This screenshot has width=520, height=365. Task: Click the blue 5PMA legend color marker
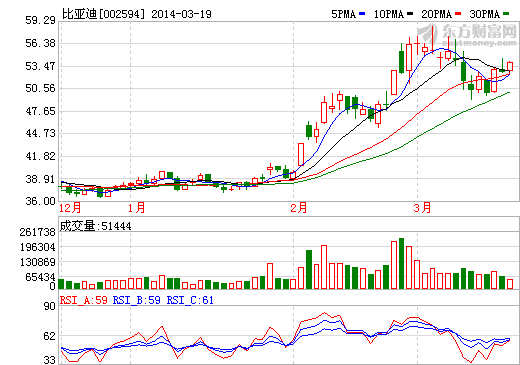[x=362, y=14]
